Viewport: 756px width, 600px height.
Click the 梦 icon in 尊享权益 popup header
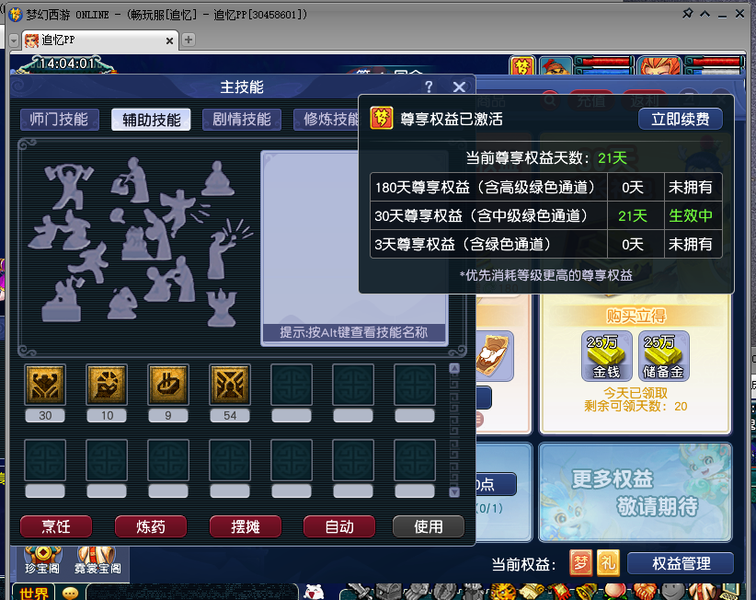coord(381,118)
